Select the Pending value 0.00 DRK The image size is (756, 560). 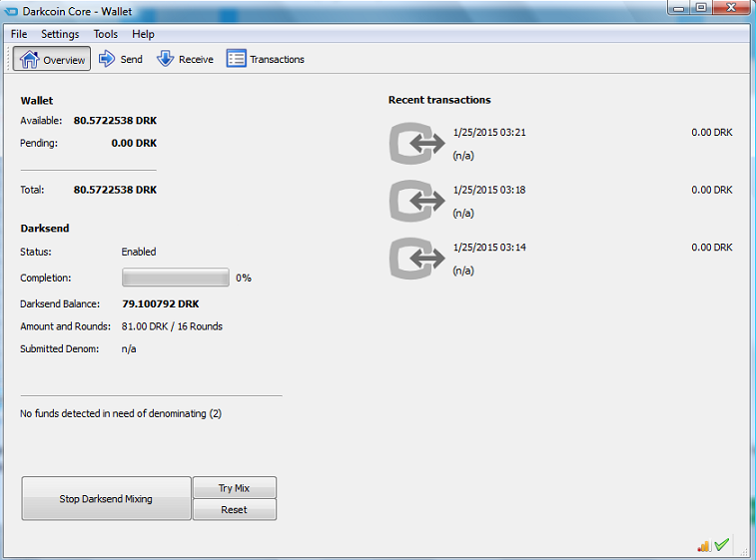tap(134, 143)
